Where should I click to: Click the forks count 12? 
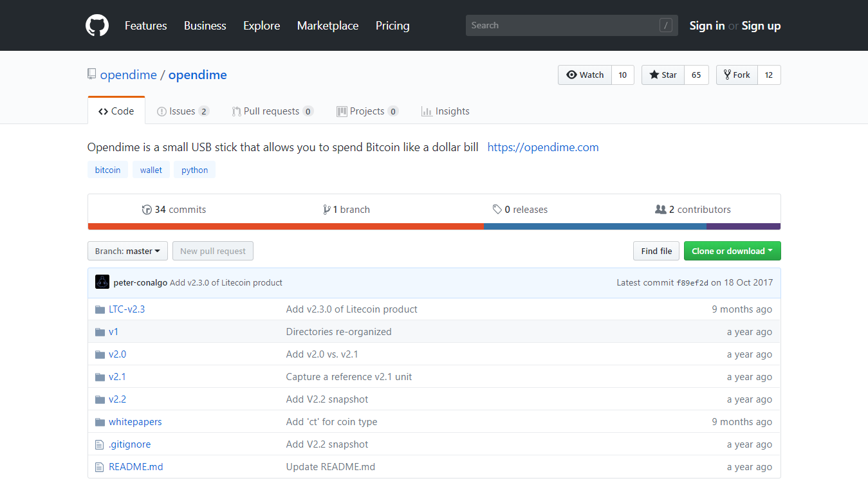pos(769,75)
